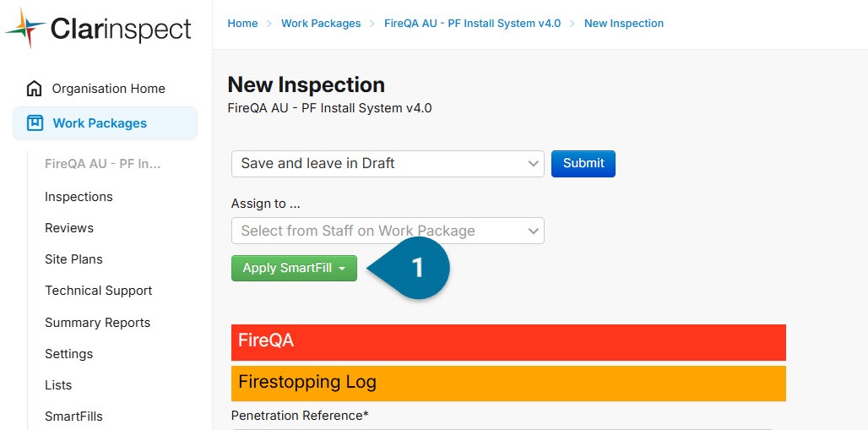The image size is (868, 430).
Task: Click the orange Firestopping Log section header
Action: (x=509, y=384)
